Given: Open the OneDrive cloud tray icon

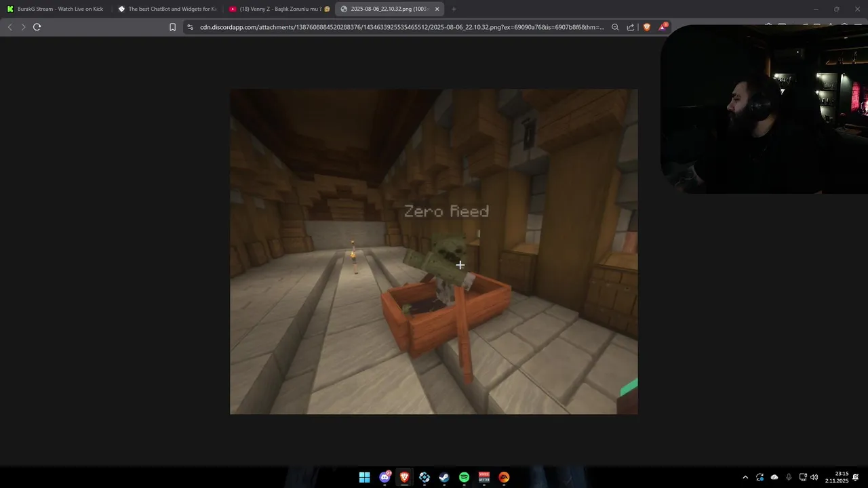Looking at the screenshot, I should (x=774, y=477).
